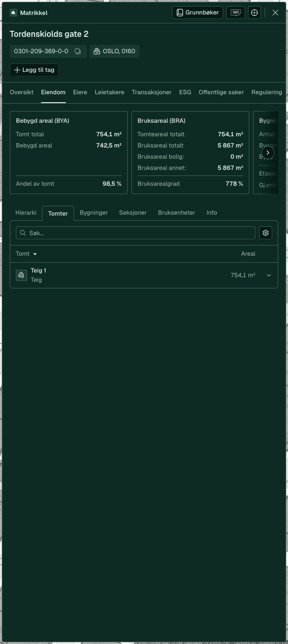
Task: Click the OSLO, 0160 location chip
Action: tap(114, 51)
